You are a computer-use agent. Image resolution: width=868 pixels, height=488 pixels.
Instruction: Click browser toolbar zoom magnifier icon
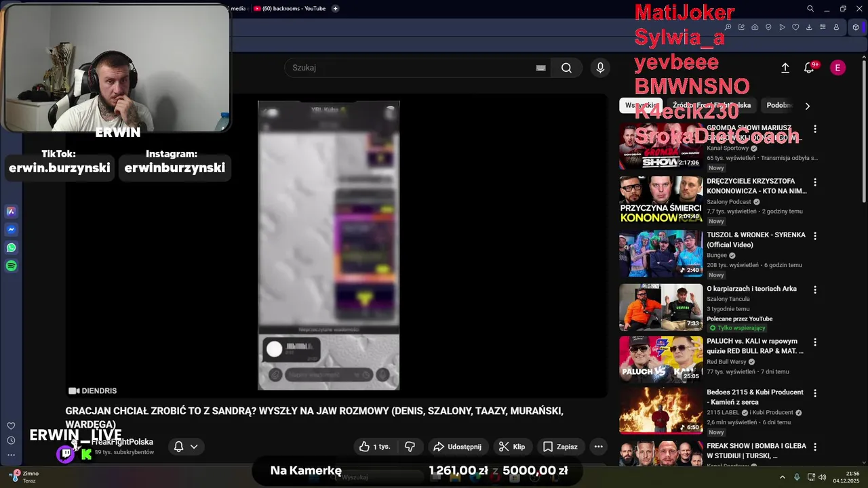(728, 27)
